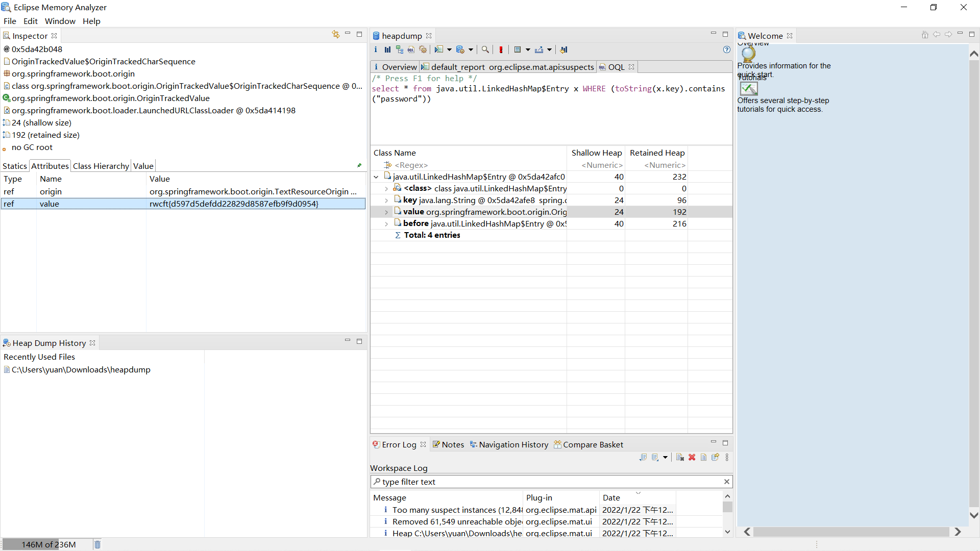980x551 pixels.
Task: Switch to the Notes tab
Action: [x=448, y=444]
